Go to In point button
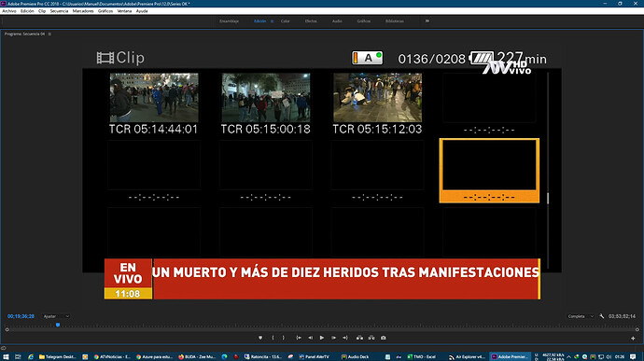Screen dimensions: 644x361 coord(299,338)
